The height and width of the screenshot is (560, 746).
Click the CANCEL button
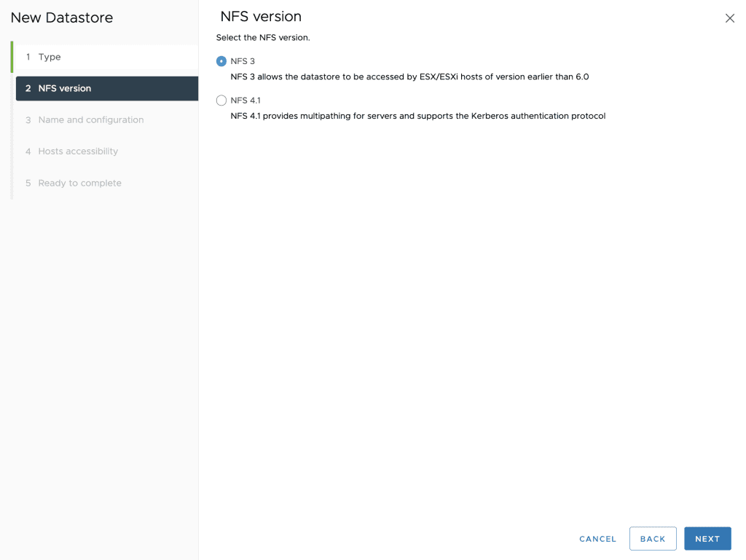[x=597, y=539]
